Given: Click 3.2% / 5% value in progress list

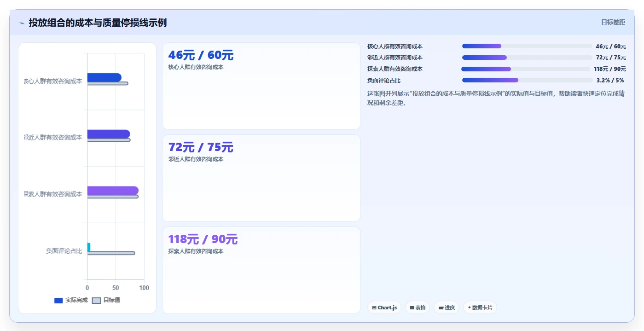Looking at the screenshot, I should pyautogui.click(x=610, y=81).
